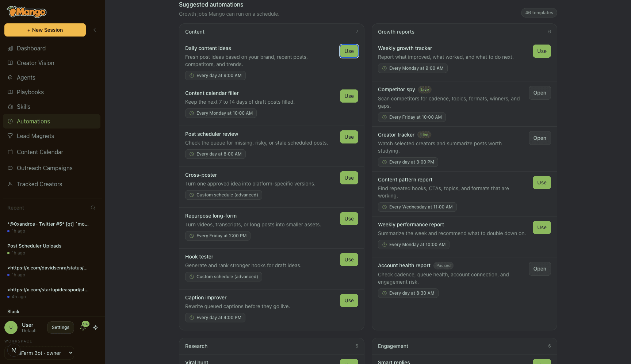Click the Automations clock icon
The width and height of the screenshot is (631, 364).
[10, 121]
